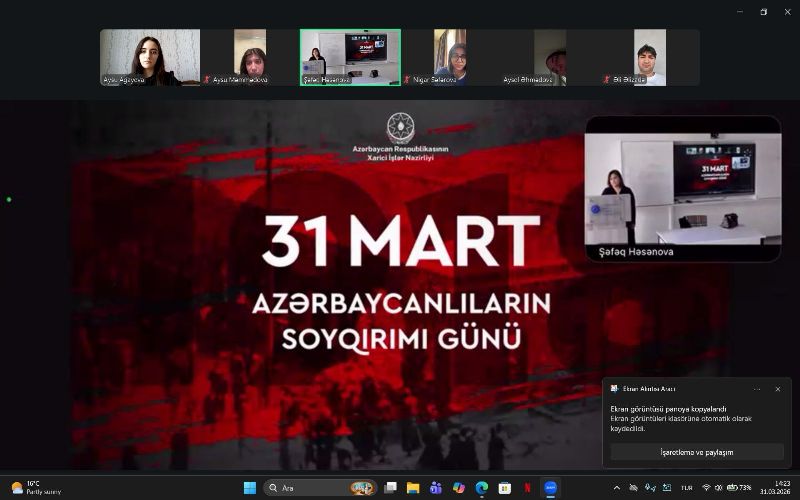This screenshot has width=800, height=500.
Task: Click the Zoom icon in the taskbar
Action: 551,488
